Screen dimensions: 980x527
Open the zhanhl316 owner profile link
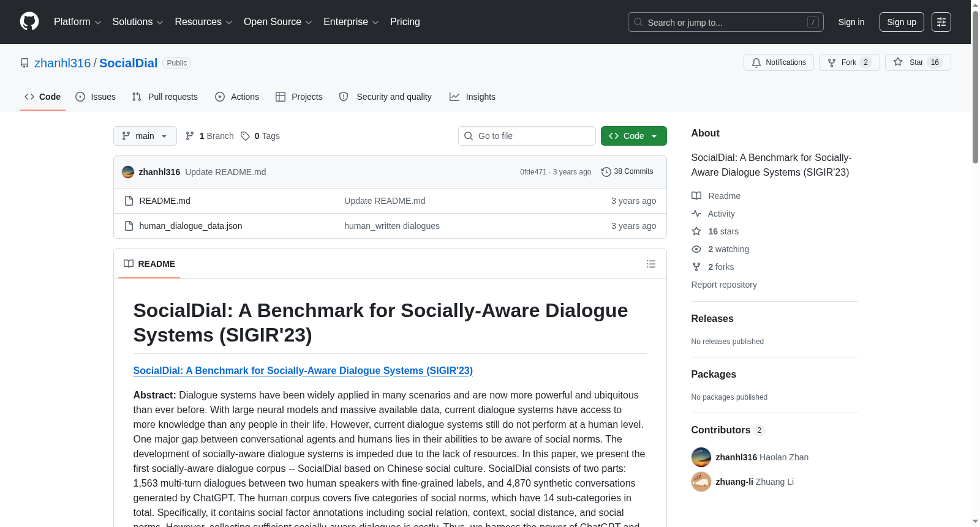(62, 63)
